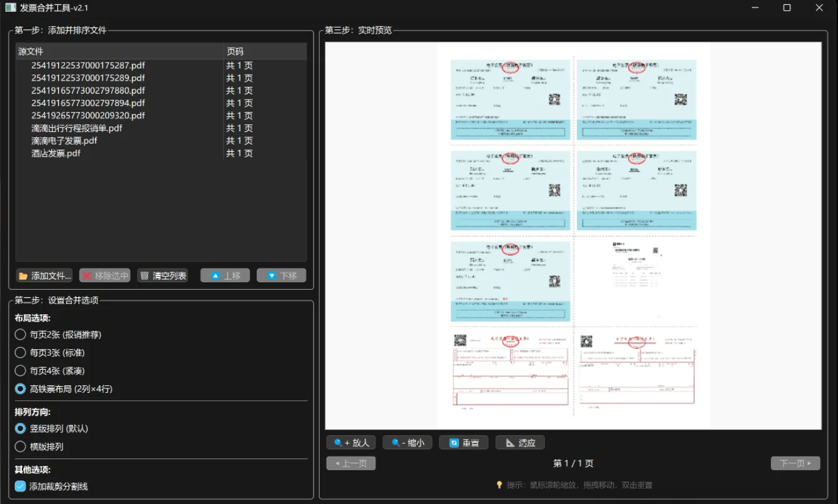838x504 pixels.
Task: Select the 每页2张 (报销推荐) layout option
Action: coord(21,335)
